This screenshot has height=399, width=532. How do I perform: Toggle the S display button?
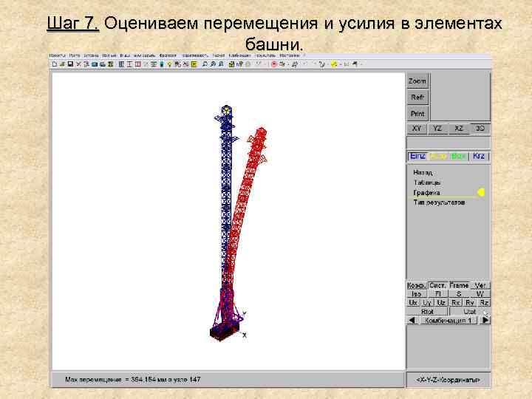point(459,294)
